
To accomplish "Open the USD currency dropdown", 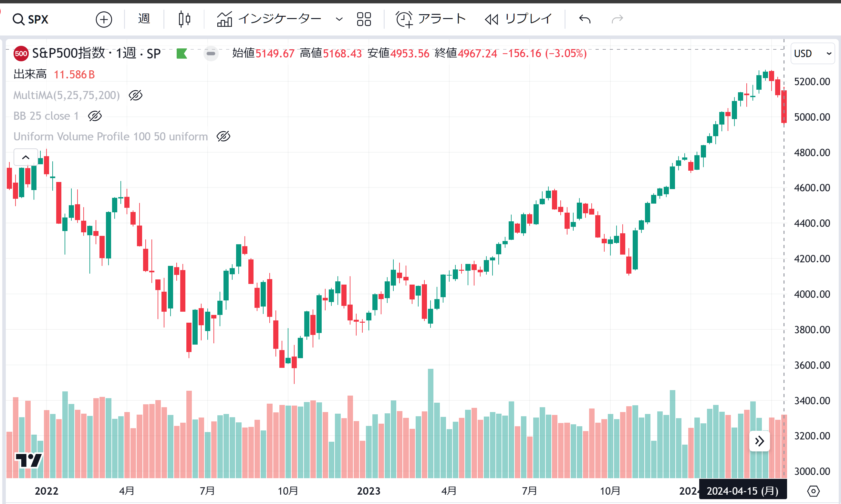I will pos(813,53).
